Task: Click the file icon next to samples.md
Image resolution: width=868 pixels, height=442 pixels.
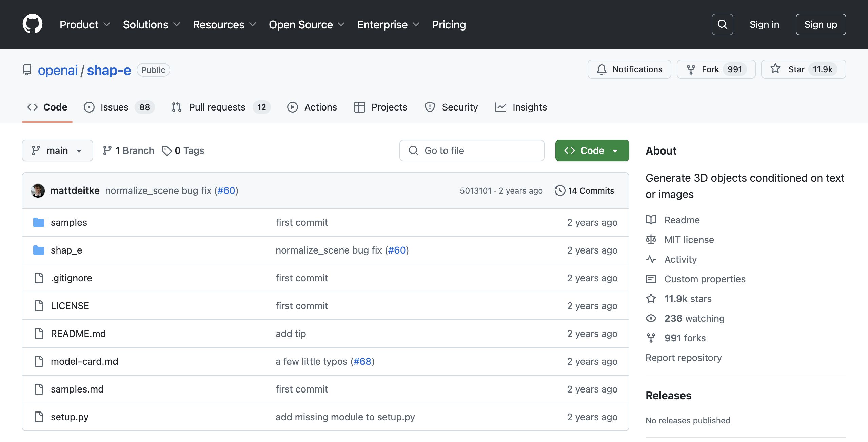Action: [x=39, y=389]
